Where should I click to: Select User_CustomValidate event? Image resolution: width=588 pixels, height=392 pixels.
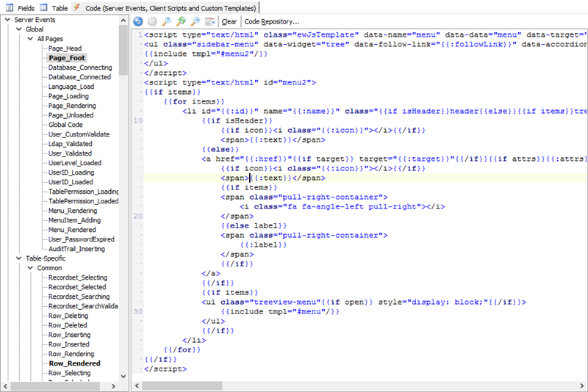(79, 134)
